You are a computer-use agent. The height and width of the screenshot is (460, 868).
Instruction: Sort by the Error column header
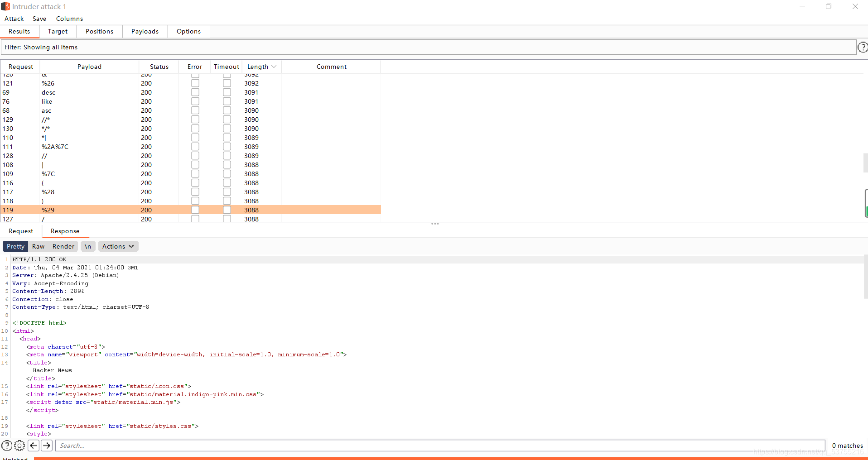pos(195,67)
